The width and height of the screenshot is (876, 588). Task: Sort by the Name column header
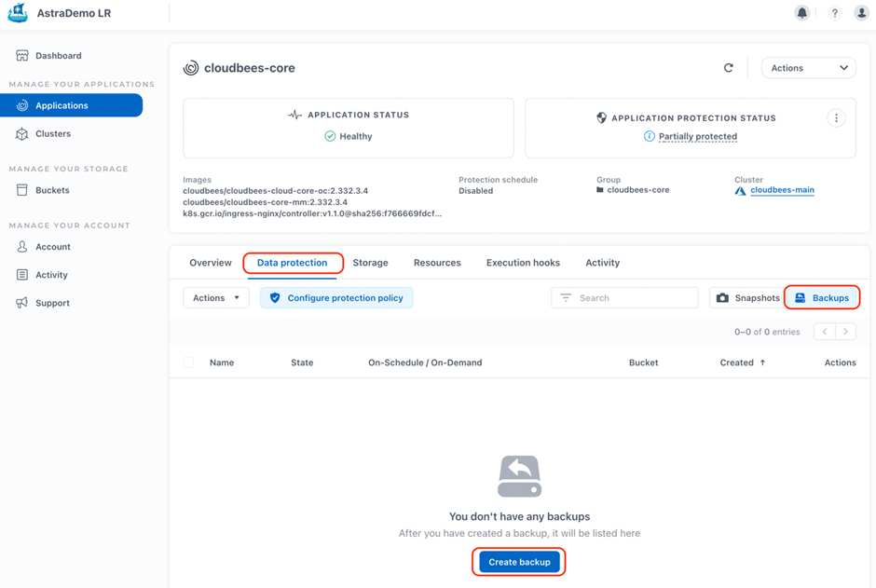pyautogui.click(x=222, y=362)
